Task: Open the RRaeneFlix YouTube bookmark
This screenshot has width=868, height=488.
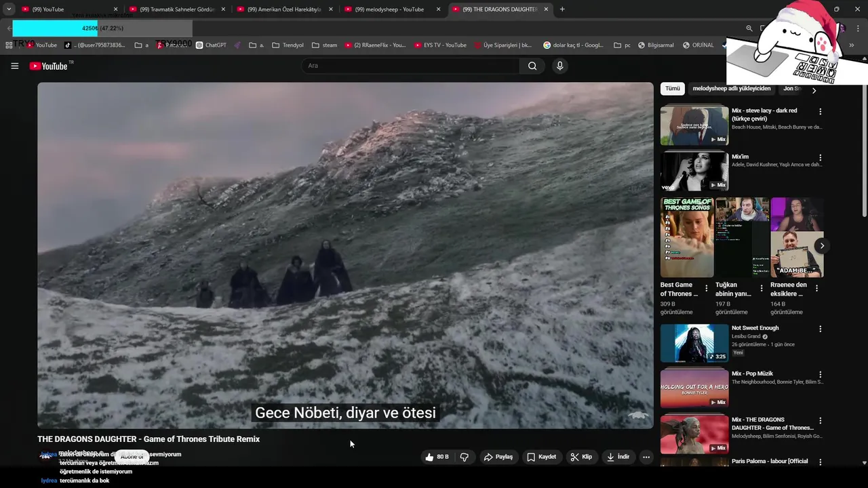Action: (x=375, y=45)
